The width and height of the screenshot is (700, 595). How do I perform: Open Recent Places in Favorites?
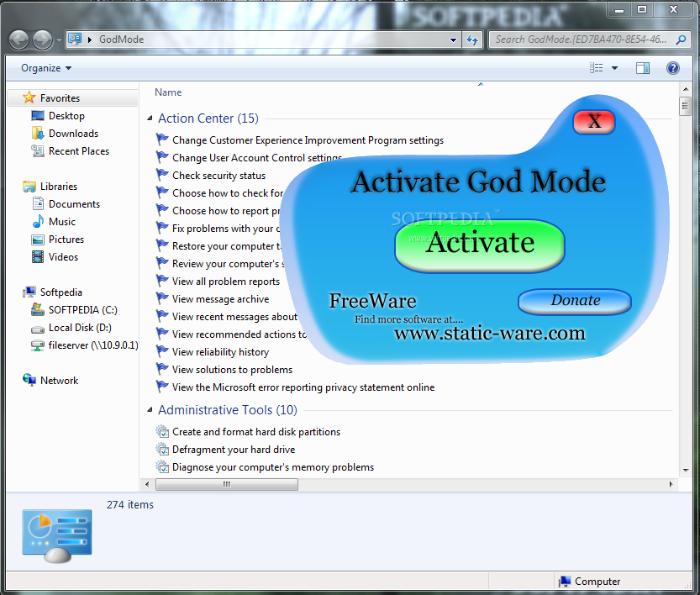[x=79, y=151]
